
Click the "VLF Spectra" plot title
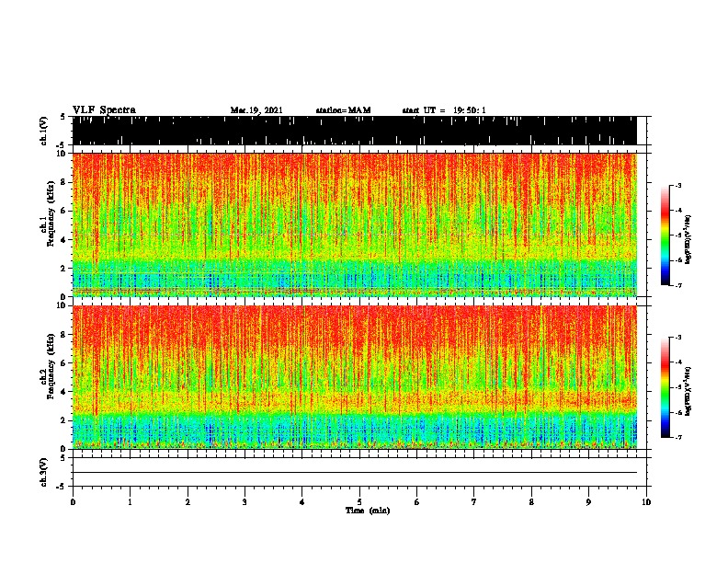pyautogui.click(x=104, y=109)
